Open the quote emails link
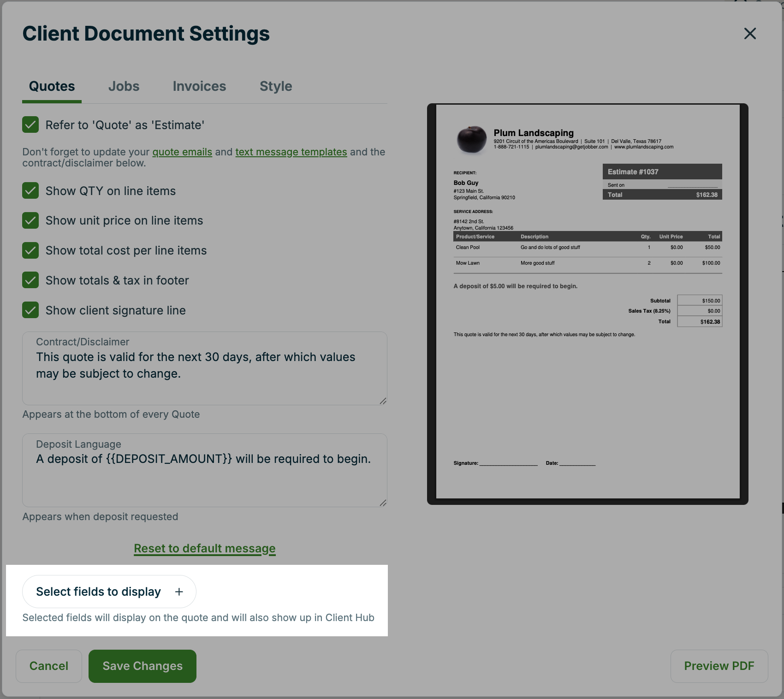This screenshot has height=699, width=784. [x=182, y=152]
